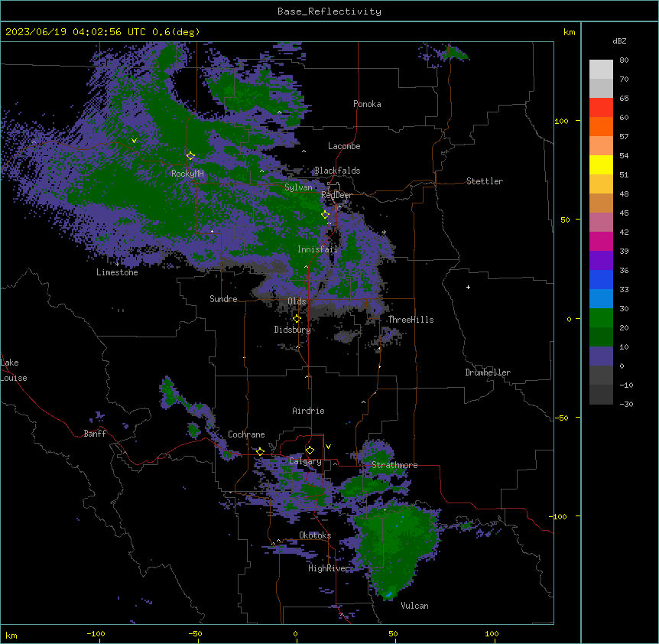
Task: Click the Innisfail city label
Action: click(317, 249)
